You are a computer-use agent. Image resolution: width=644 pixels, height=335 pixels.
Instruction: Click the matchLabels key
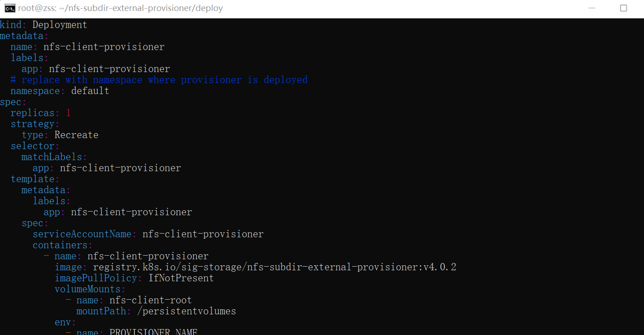[51, 157]
